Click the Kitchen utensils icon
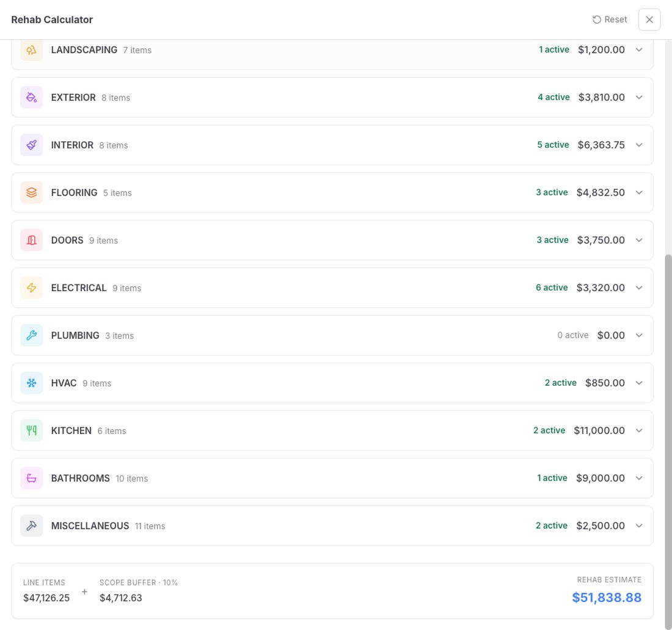This screenshot has height=630, width=672. point(31,430)
